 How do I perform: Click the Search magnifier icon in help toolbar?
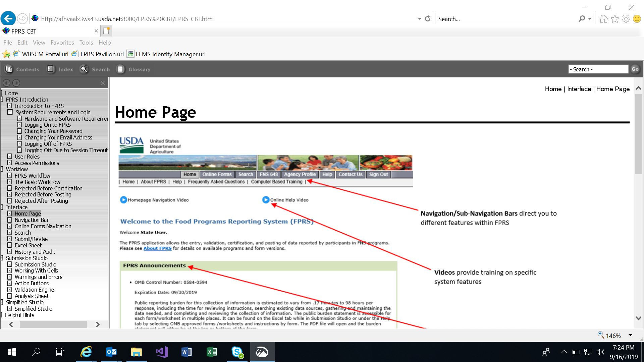click(84, 69)
